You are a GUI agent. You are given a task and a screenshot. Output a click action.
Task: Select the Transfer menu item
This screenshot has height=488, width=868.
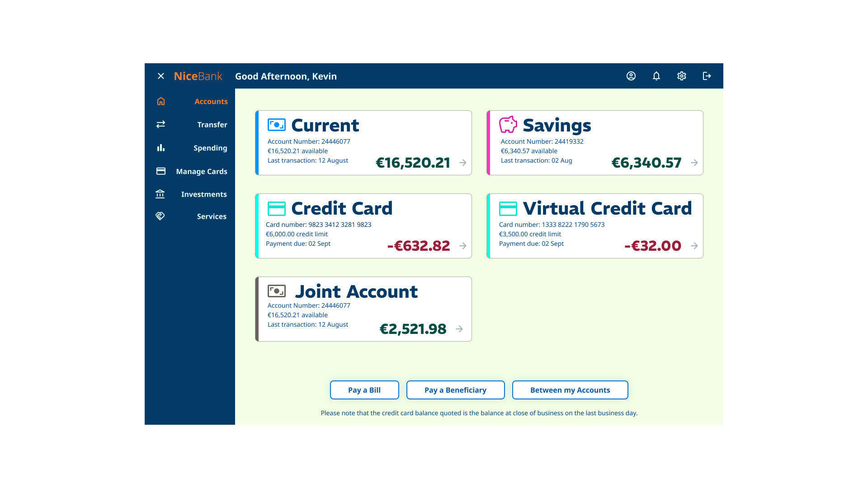click(x=212, y=124)
